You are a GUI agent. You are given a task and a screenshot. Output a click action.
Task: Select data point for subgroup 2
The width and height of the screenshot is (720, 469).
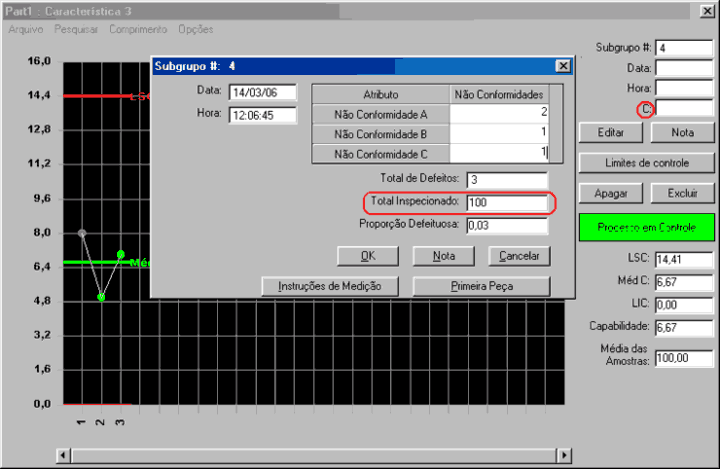pyautogui.click(x=101, y=297)
